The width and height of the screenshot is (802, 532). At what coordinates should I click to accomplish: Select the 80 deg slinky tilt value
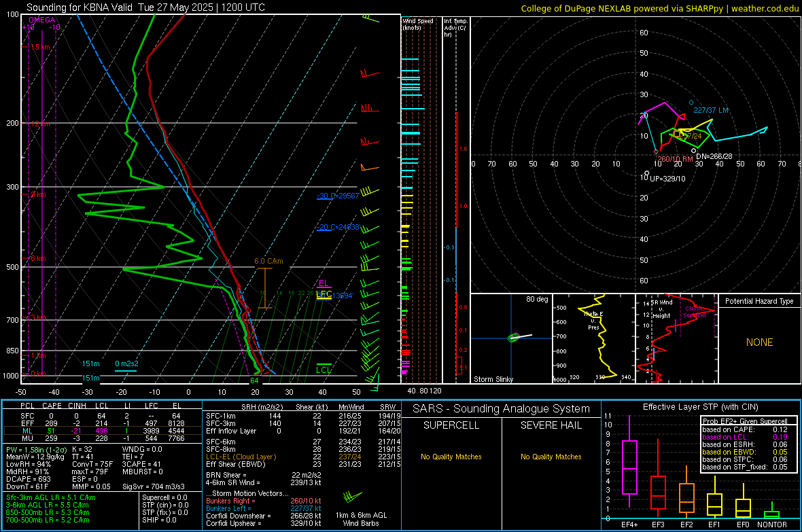coord(537,299)
